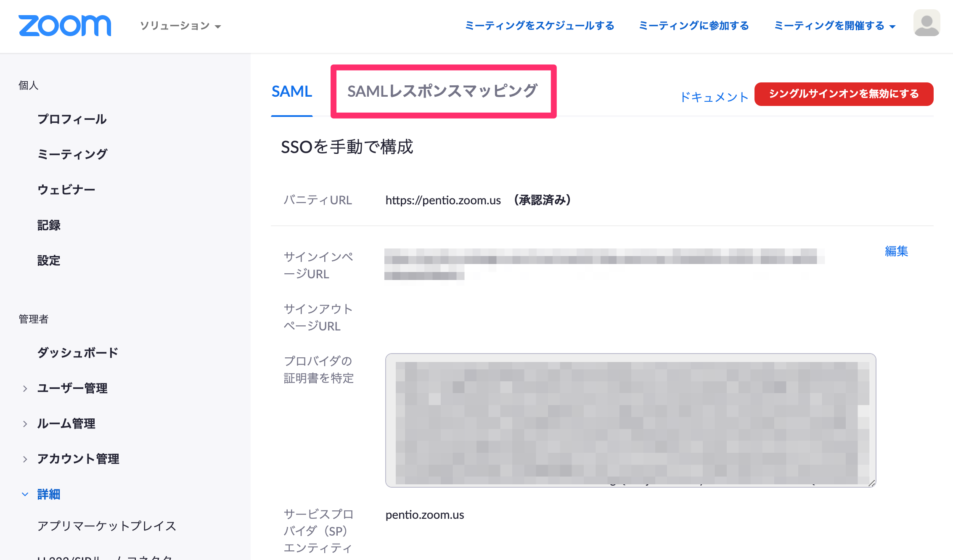The width and height of the screenshot is (953, 560).
Task: Click ミーティングをスケジュールする link
Action: tap(540, 26)
